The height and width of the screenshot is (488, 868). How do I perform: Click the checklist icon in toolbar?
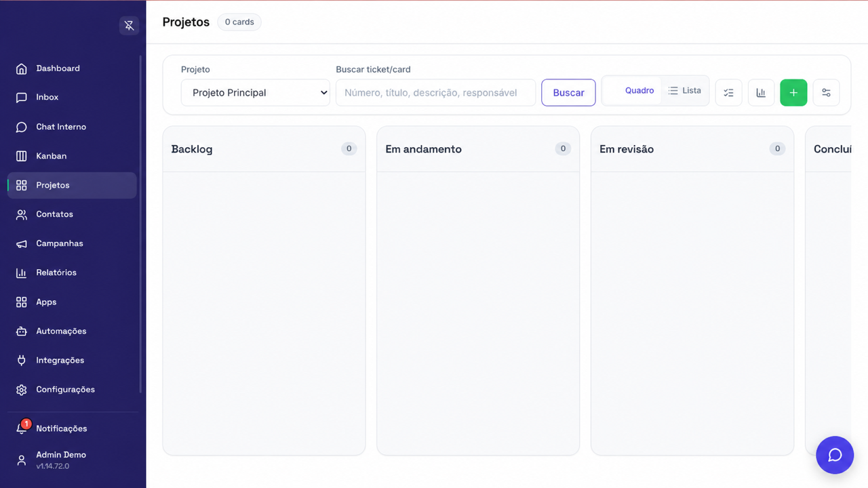coord(729,93)
